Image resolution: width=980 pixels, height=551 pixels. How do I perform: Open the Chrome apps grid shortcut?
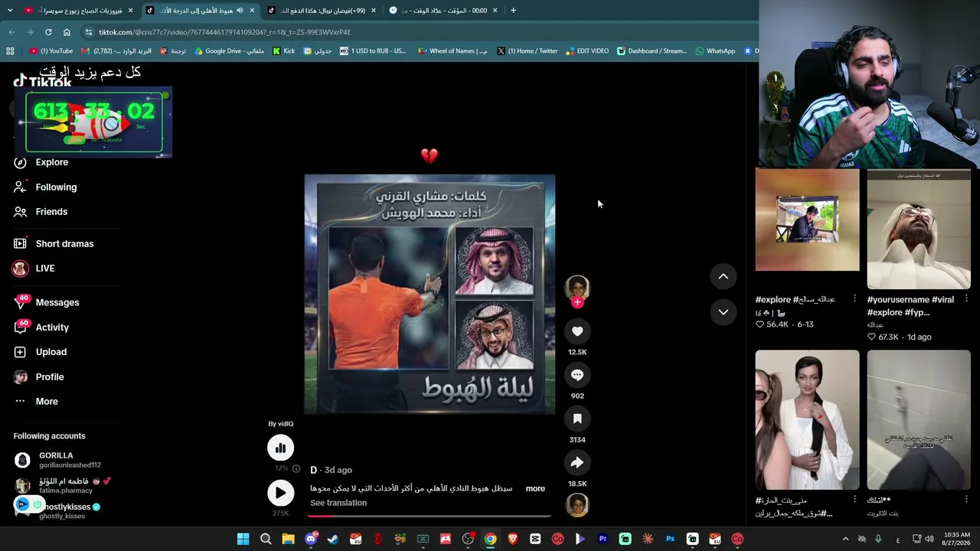pos(10,51)
